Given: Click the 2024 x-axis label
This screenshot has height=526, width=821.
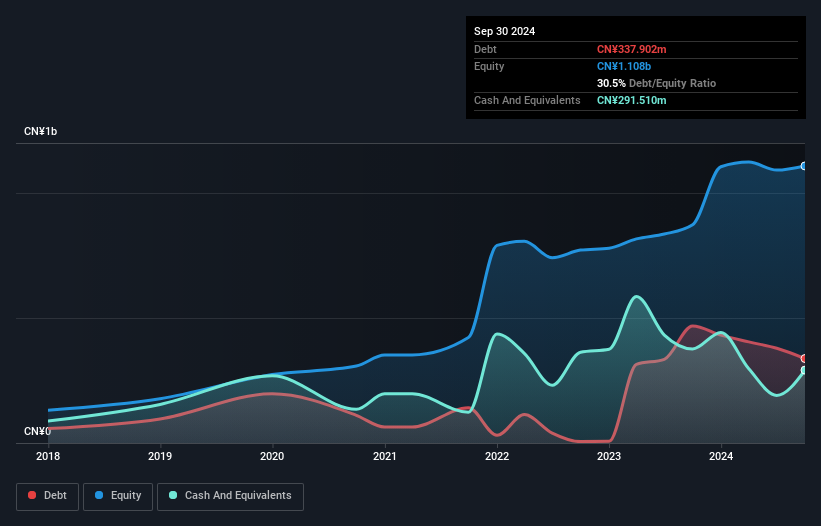Looking at the screenshot, I should click(721, 456).
